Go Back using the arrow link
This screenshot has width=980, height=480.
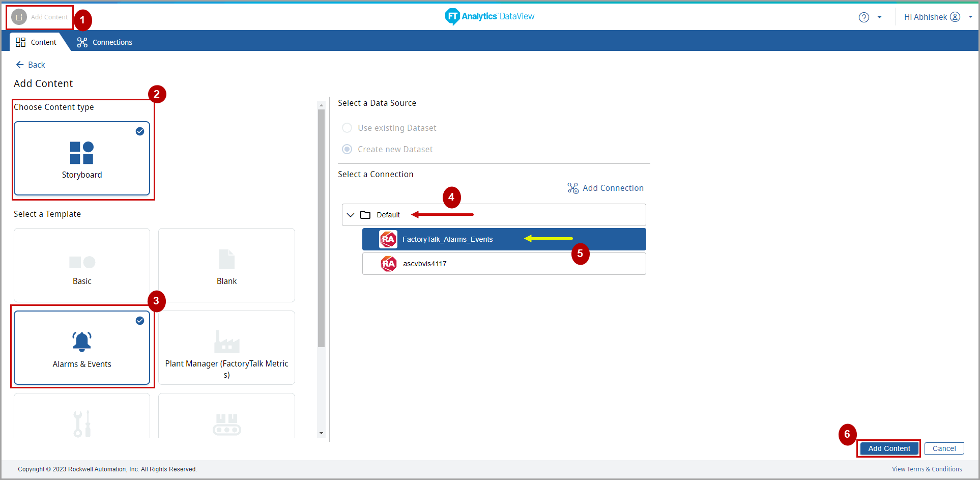pyautogui.click(x=30, y=65)
